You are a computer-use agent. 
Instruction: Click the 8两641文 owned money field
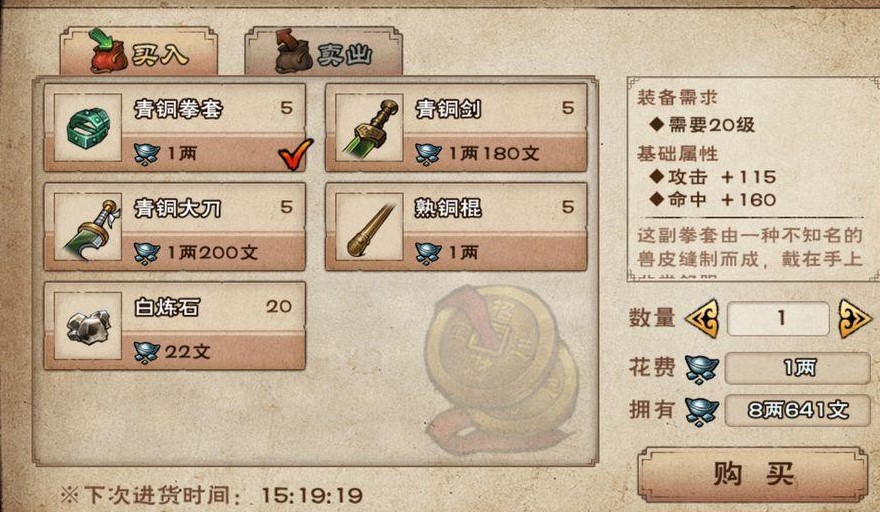798,411
